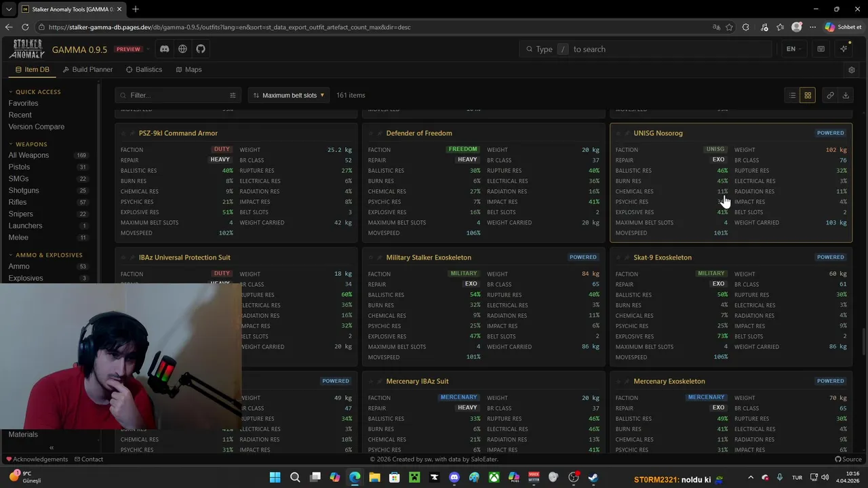Favorite the Skat-9 Exoskeleton star icon
The image size is (868, 488).
click(618, 258)
